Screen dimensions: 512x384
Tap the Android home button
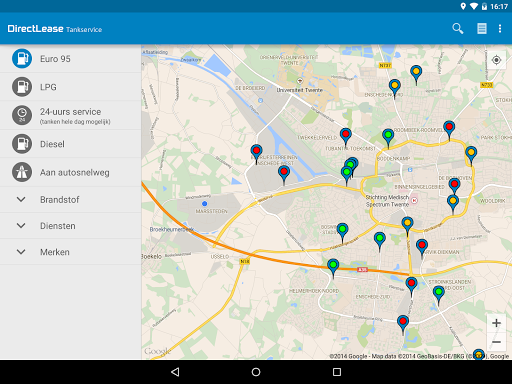click(x=256, y=372)
